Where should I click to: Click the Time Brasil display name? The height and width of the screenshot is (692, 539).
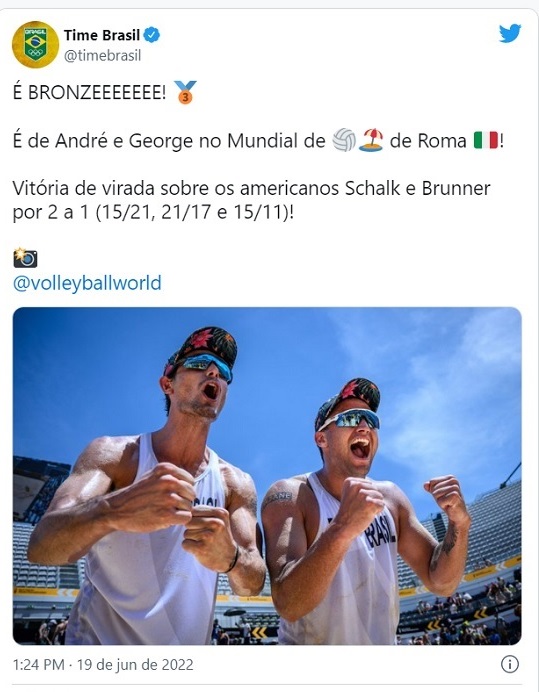click(x=102, y=35)
